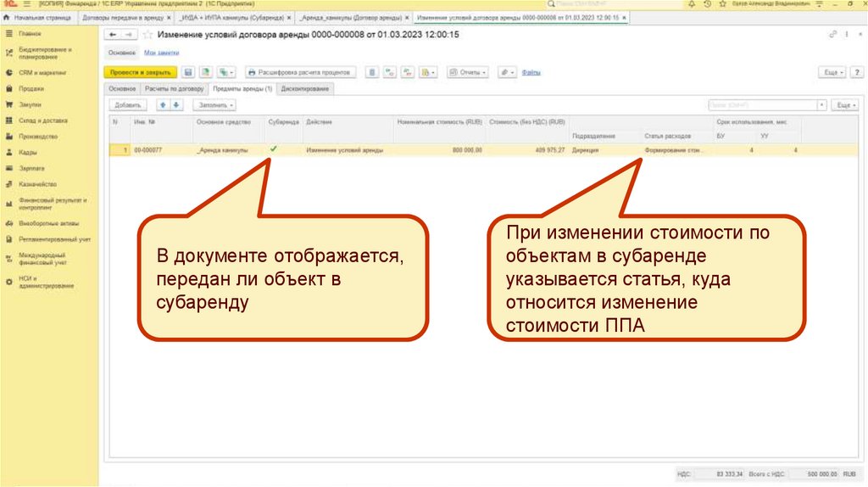The height and width of the screenshot is (487, 868).
Task: Select the _Аренда каникулы asset cell
Action: [229, 150]
